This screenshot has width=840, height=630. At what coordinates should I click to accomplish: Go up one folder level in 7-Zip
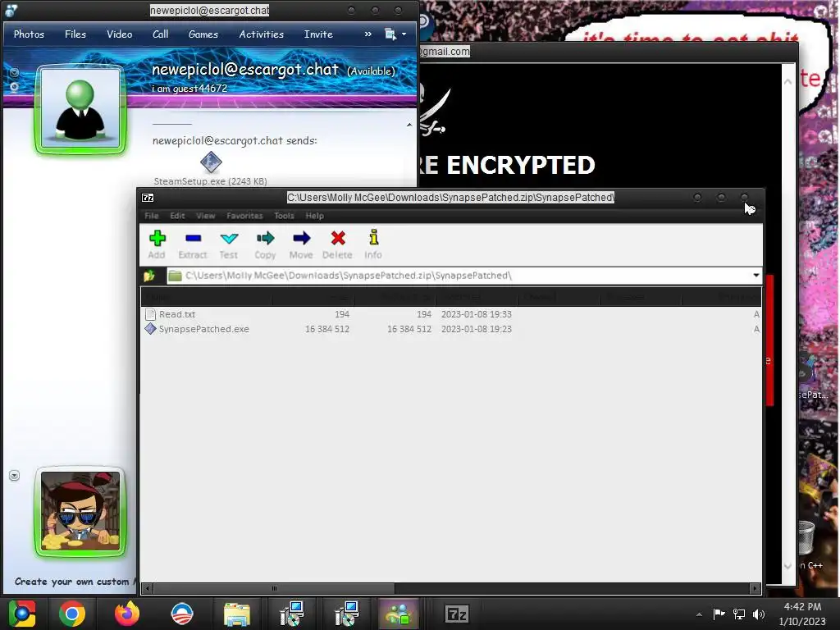tap(149, 276)
